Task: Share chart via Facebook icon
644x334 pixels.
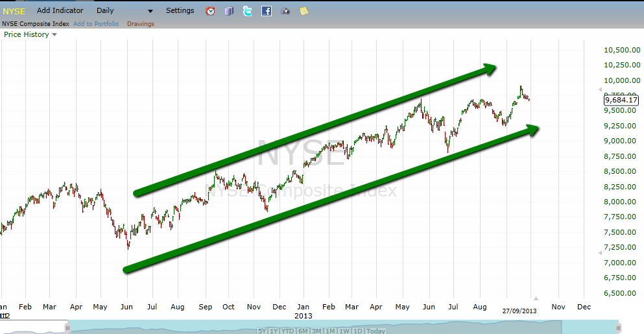Action: coord(267,11)
